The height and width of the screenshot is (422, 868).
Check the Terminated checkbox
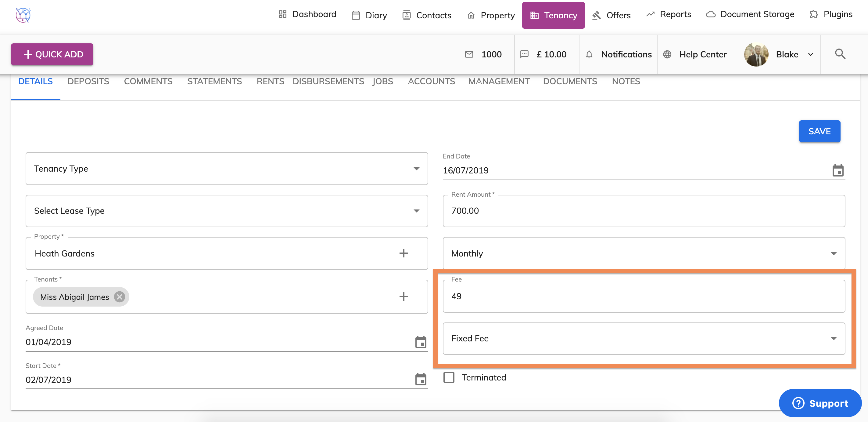point(449,377)
